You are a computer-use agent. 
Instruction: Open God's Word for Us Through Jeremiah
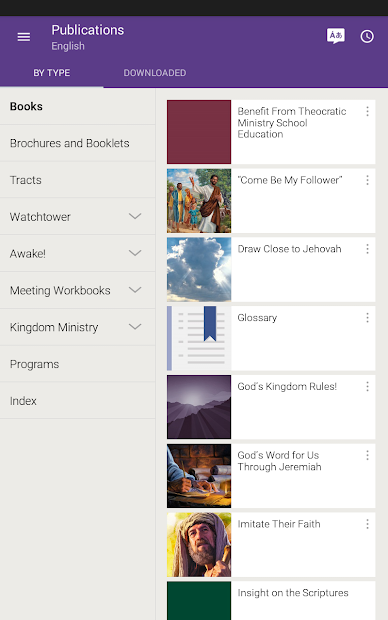pyautogui.click(x=271, y=476)
